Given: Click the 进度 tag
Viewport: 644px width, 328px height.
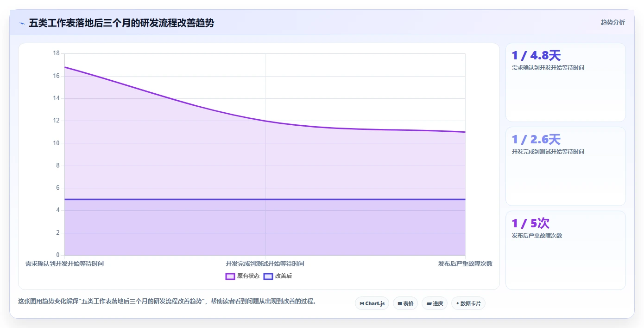Looking at the screenshot, I should coord(435,303).
